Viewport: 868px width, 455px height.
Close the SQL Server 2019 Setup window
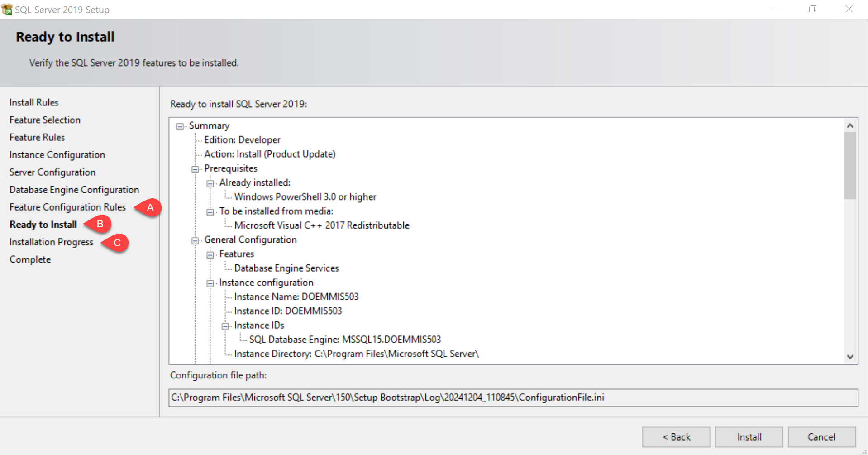click(x=849, y=9)
